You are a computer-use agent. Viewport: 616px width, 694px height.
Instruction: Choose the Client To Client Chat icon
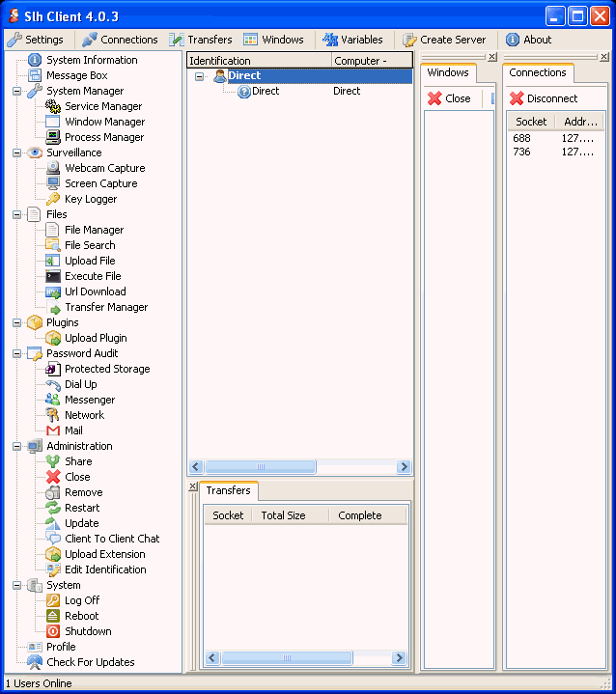point(53,539)
